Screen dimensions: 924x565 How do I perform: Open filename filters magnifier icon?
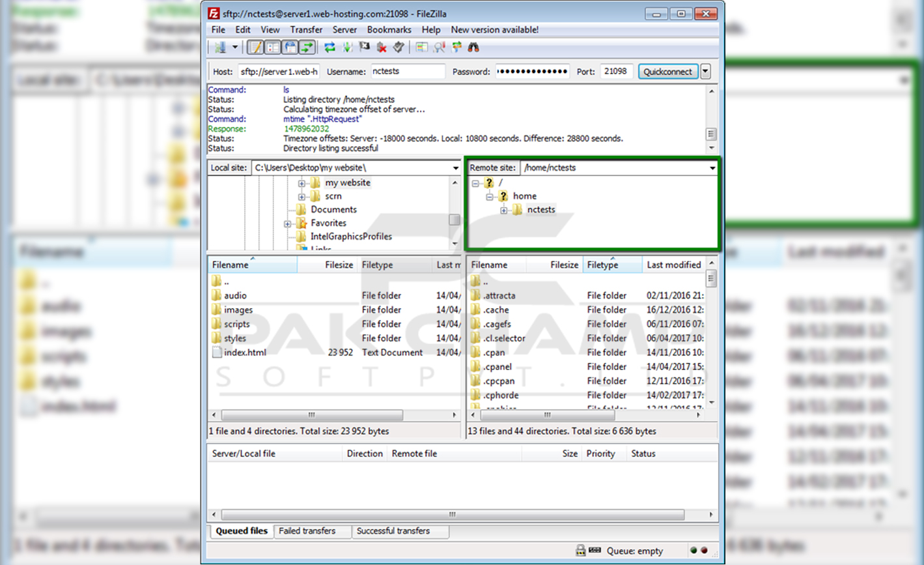440,47
